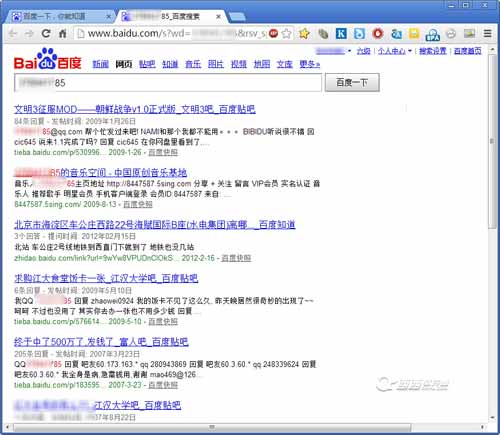Close the first browser tab

108,16
